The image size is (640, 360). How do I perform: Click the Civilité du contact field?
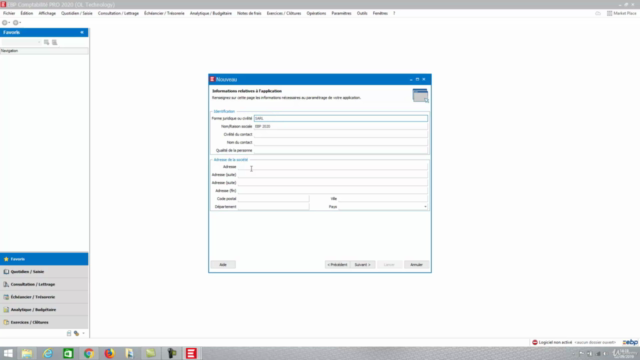point(340,134)
